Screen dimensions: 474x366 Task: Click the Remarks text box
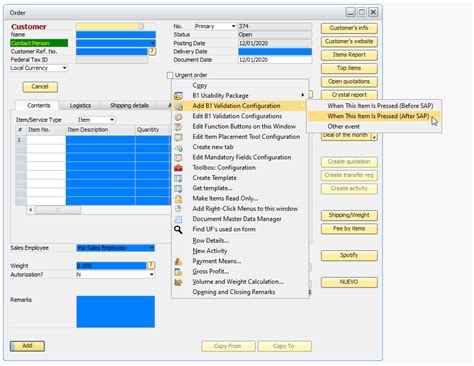115,312
